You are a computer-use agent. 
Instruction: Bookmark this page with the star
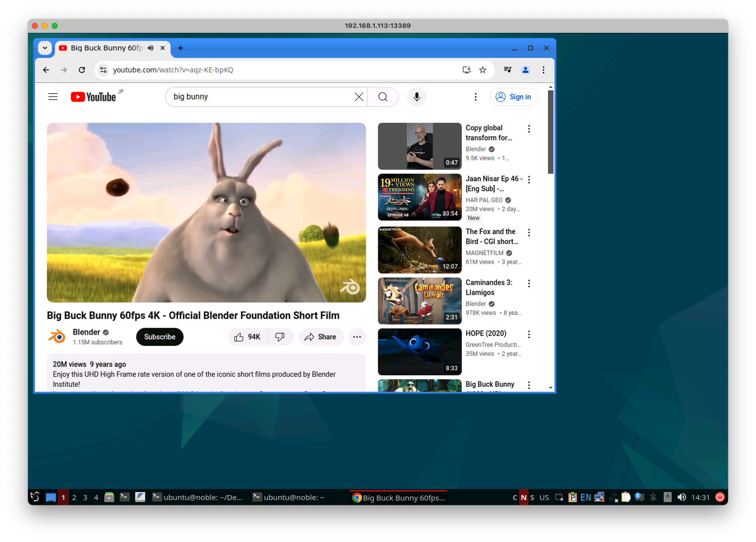(x=483, y=70)
